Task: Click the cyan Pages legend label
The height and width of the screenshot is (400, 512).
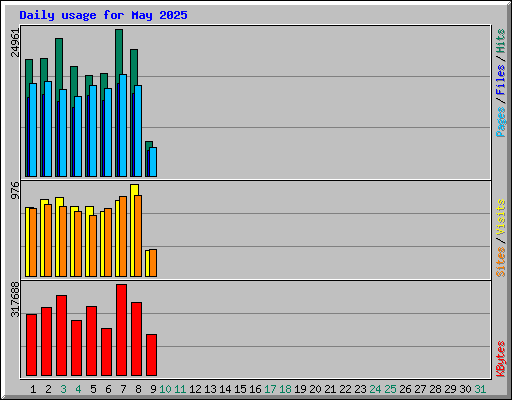Action: coord(500,122)
